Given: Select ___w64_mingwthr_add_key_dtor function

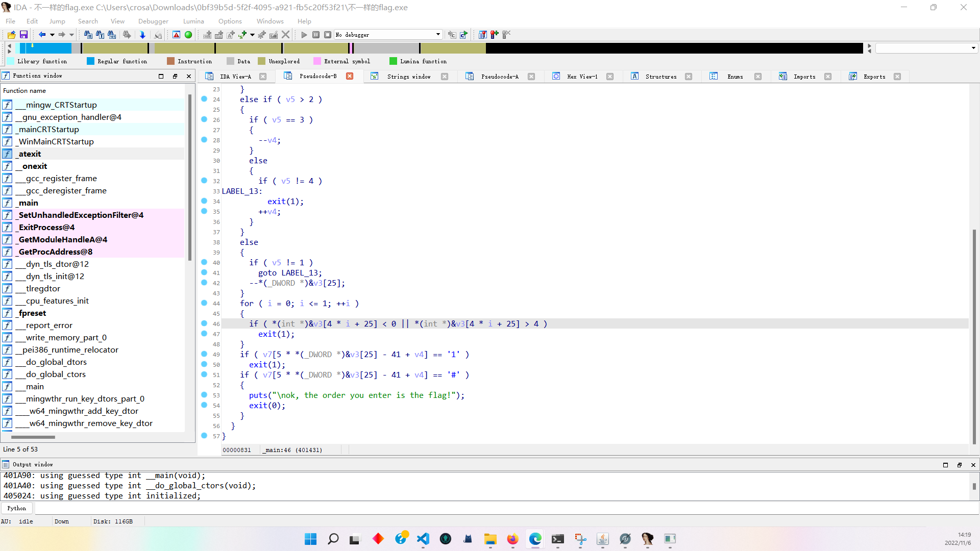Looking at the screenshot, I should point(93,411).
